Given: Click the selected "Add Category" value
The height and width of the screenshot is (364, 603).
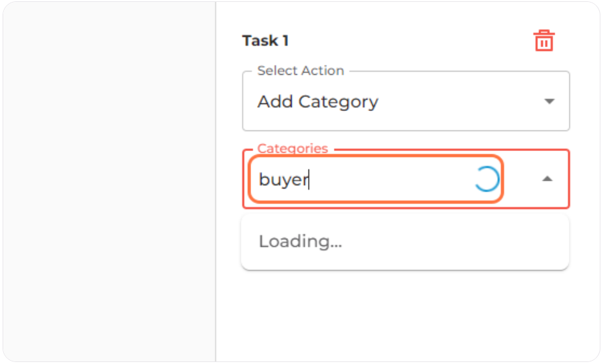Looking at the screenshot, I should click(x=318, y=102).
